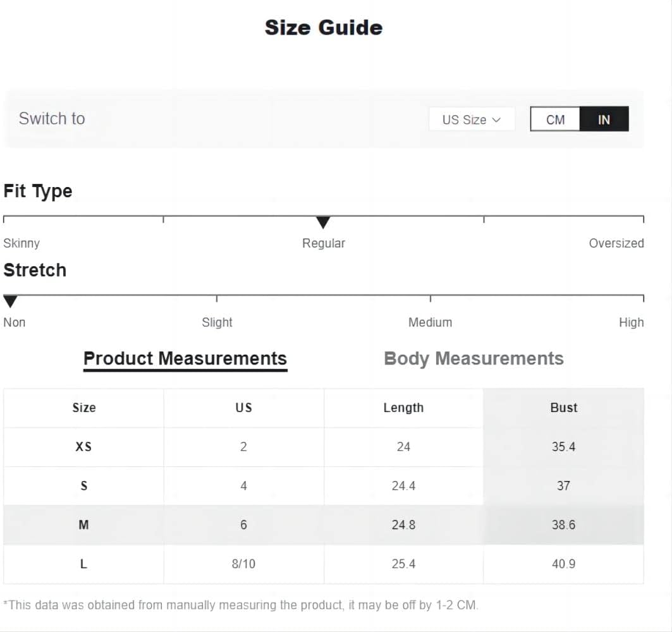Select the M size row label
Image resolution: width=672 pixels, height=632 pixels.
pyautogui.click(x=83, y=525)
